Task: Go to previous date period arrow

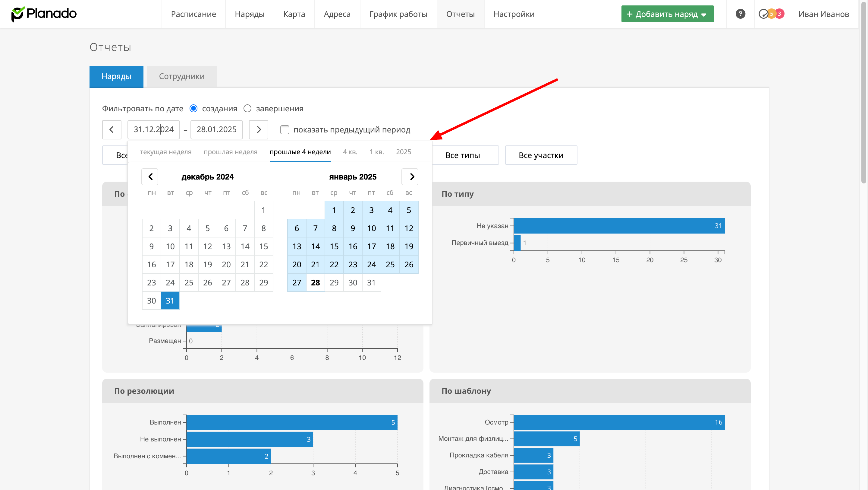Action: click(x=112, y=129)
